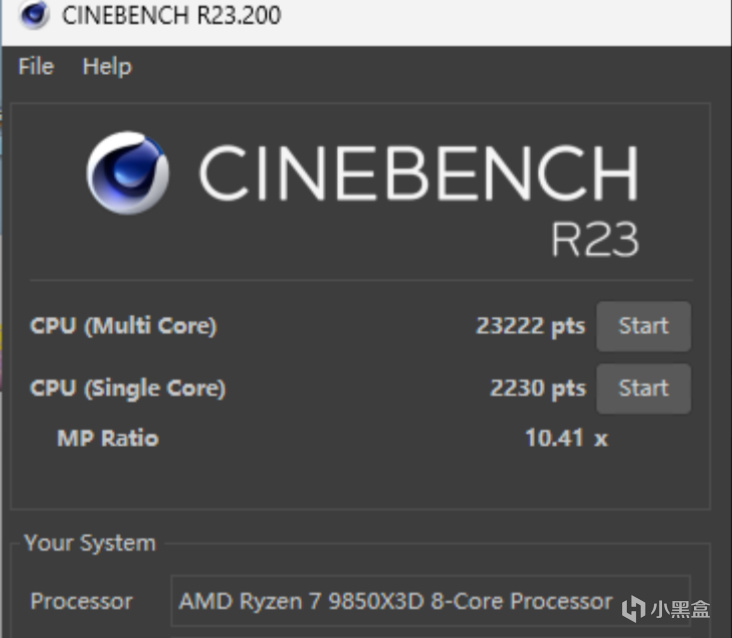The height and width of the screenshot is (638, 732).
Task: Click the Cinebench title bar app icon
Action: tap(34, 14)
